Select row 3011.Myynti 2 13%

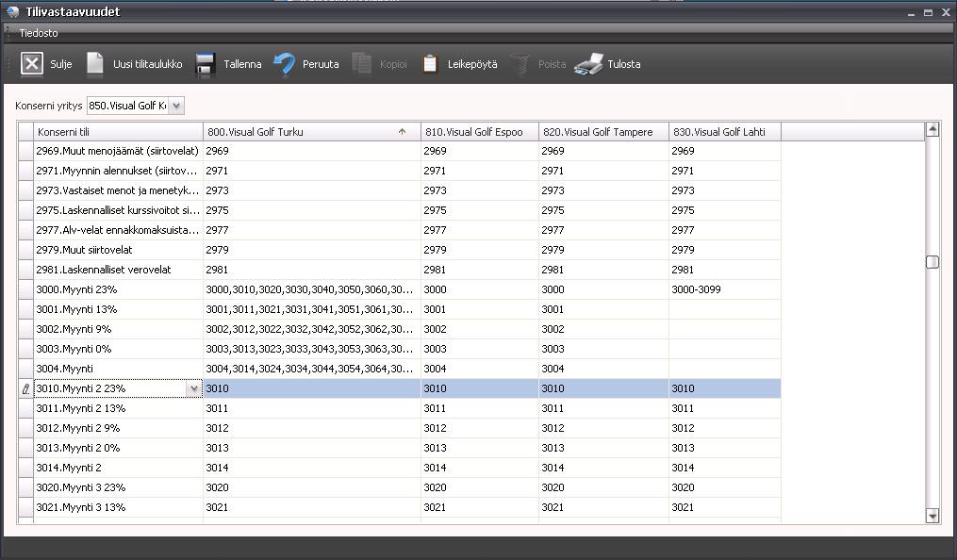[399, 409]
